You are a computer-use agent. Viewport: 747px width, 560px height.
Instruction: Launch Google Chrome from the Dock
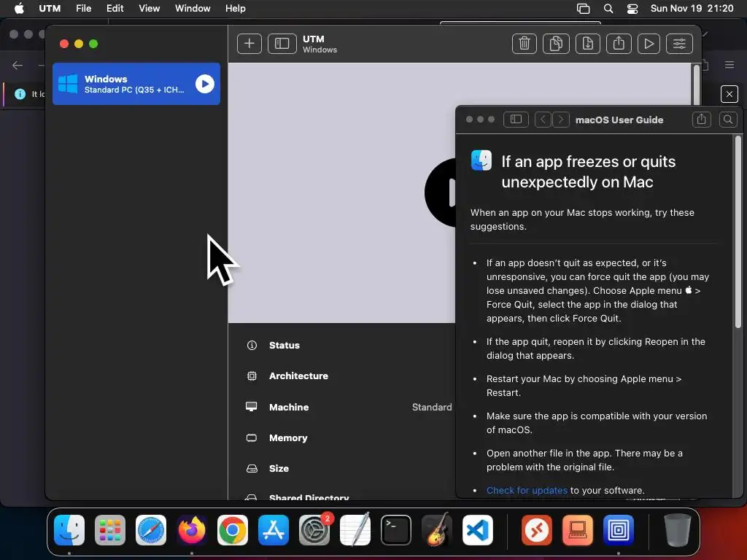click(233, 530)
